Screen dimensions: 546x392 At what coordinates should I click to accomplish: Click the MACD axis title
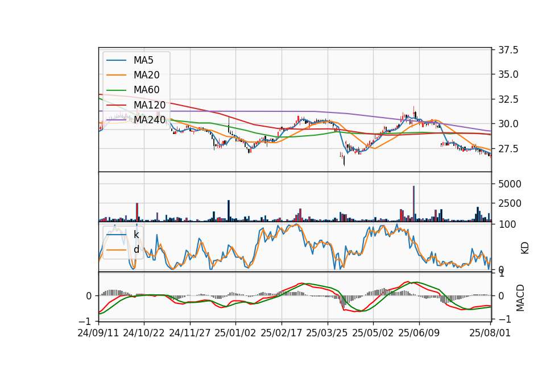520,298
